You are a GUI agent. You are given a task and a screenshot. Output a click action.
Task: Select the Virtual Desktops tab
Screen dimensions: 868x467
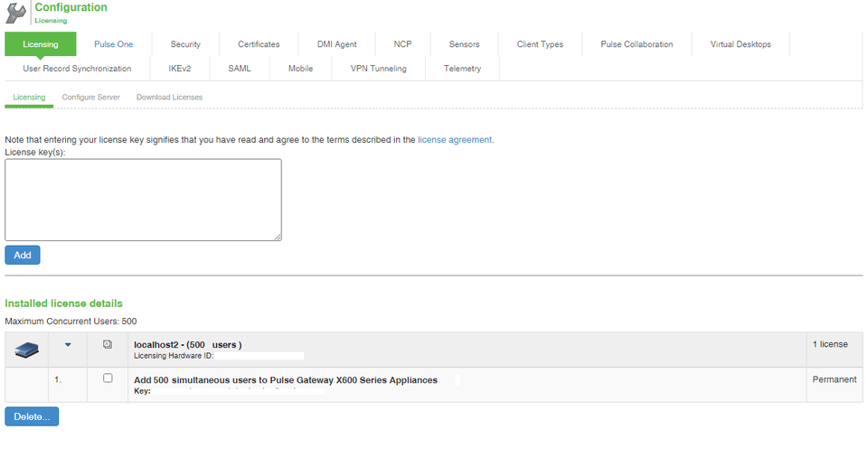click(741, 44)
